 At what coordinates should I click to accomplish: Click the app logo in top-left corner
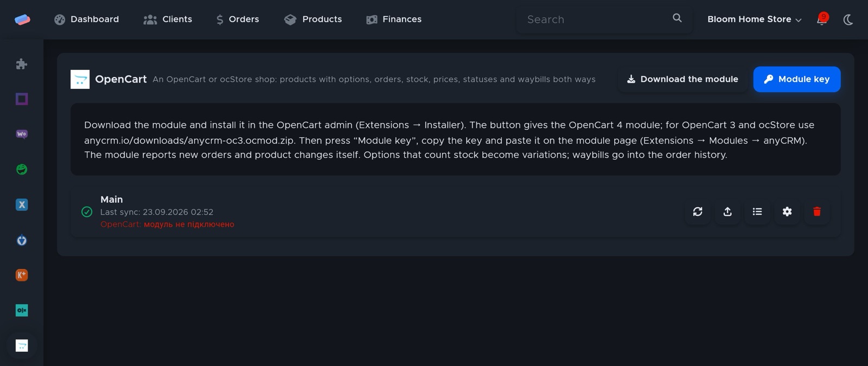pos(22,20)
